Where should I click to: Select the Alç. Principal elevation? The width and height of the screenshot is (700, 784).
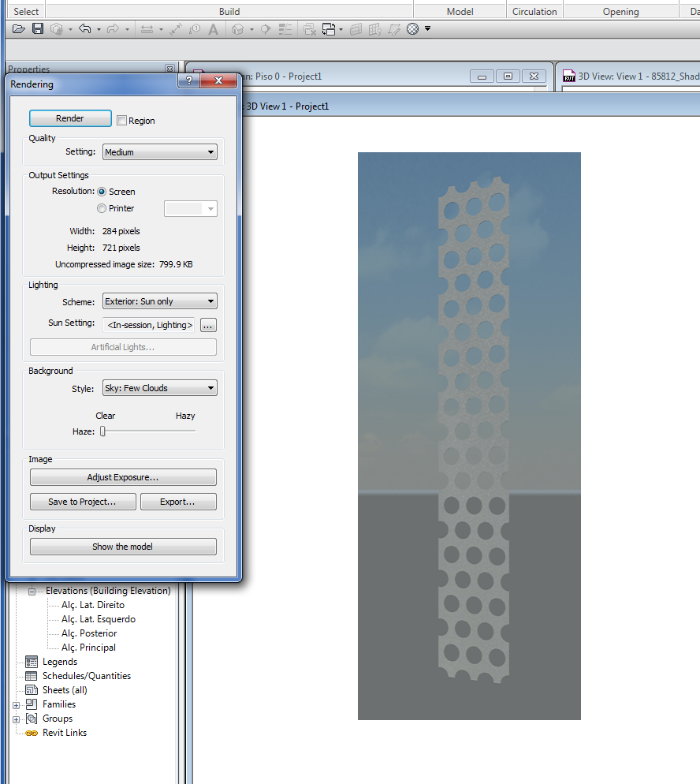88,648
